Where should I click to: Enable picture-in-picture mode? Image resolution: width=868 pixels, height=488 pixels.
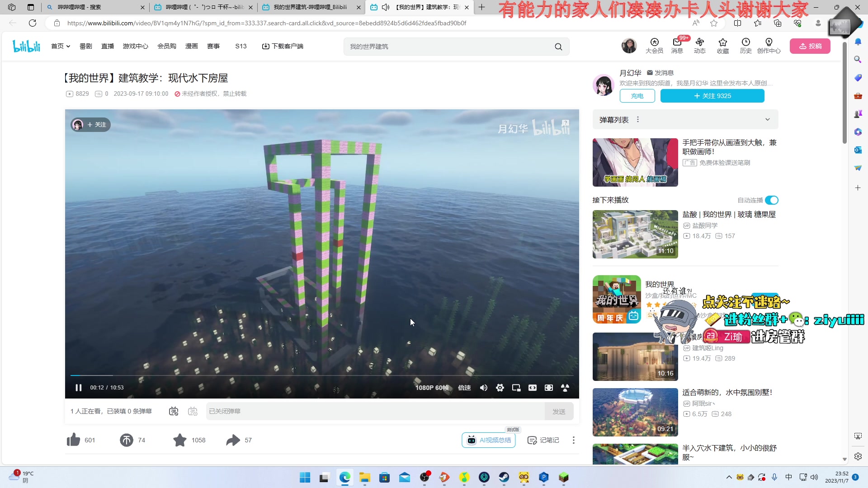coord(516,388)
